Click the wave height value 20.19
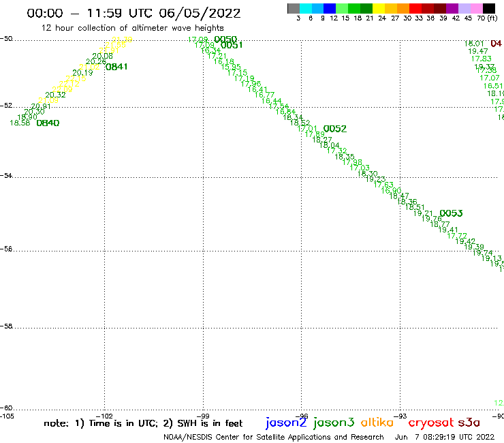This screenshot has width=504, height=443. coord(82,73)
